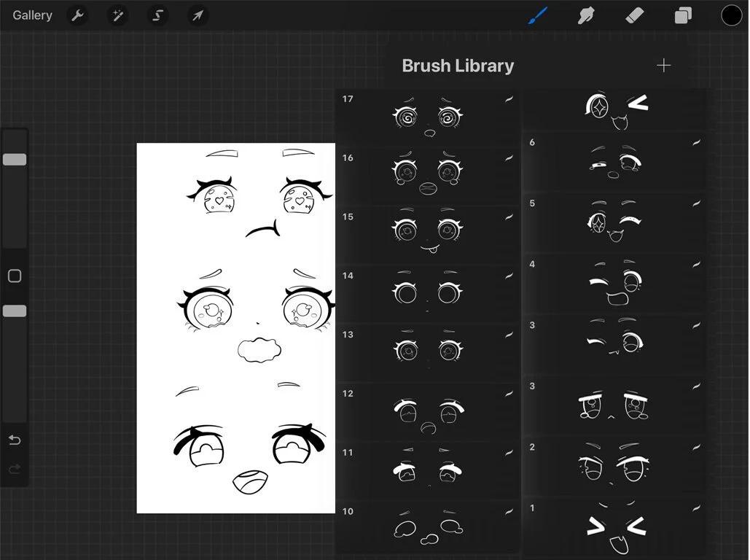The image size is (750, 560).
Task: Open the Adjustments magic wand menu
Action: [117, 16]
